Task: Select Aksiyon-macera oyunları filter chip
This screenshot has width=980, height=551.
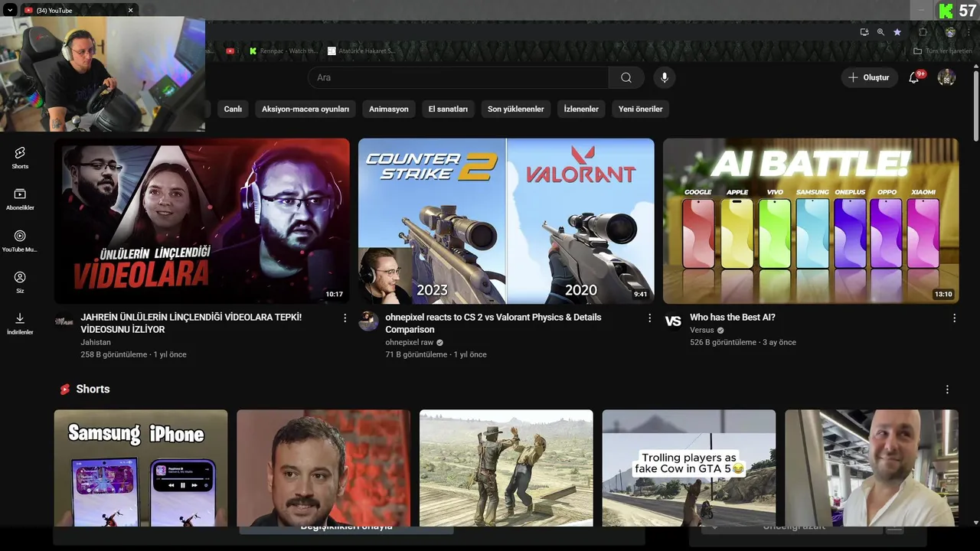Action: point(305,109)
